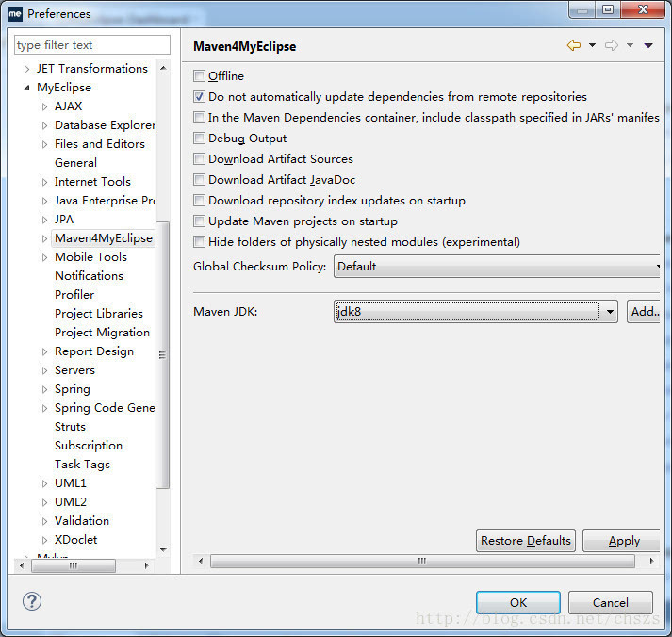The width and height of the screenshot is (672, 637).
Task: Enable Download repository index updates on startup
Action: [x=199, y=201]
